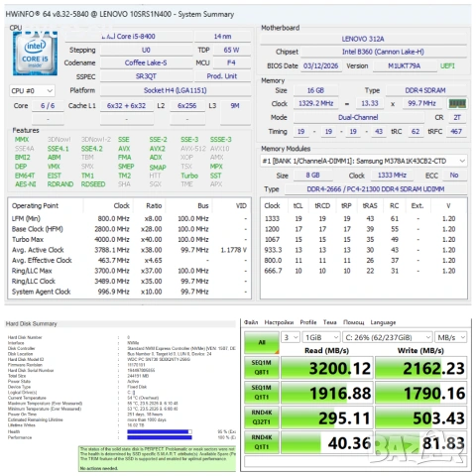Change the MB/s unit dropdown
Image resolution: width=476 pixels, height=476 pixels.
[x=451, y=337]
